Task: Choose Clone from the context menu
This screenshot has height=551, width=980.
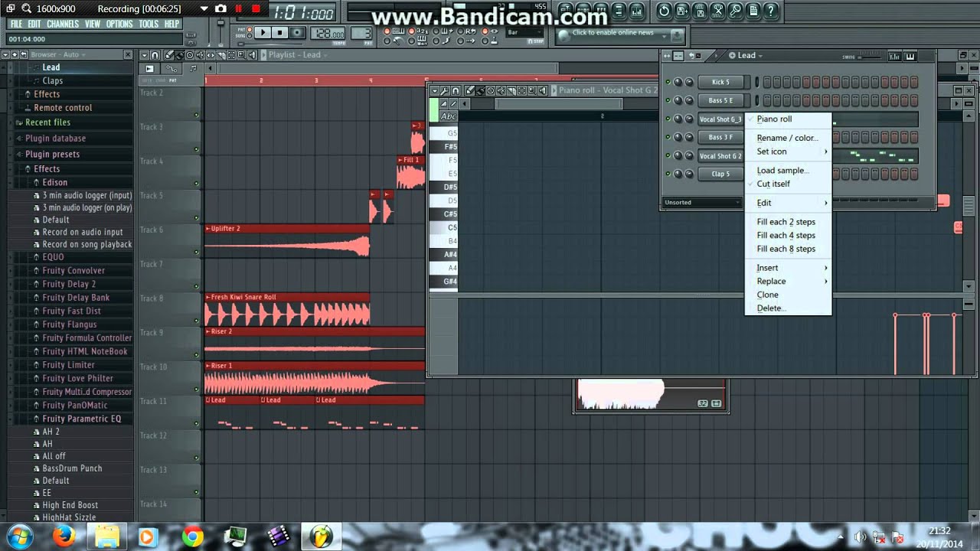Action: [767, 295]
